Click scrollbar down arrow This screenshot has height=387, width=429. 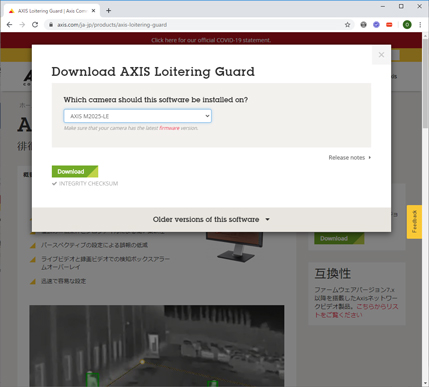425,383
